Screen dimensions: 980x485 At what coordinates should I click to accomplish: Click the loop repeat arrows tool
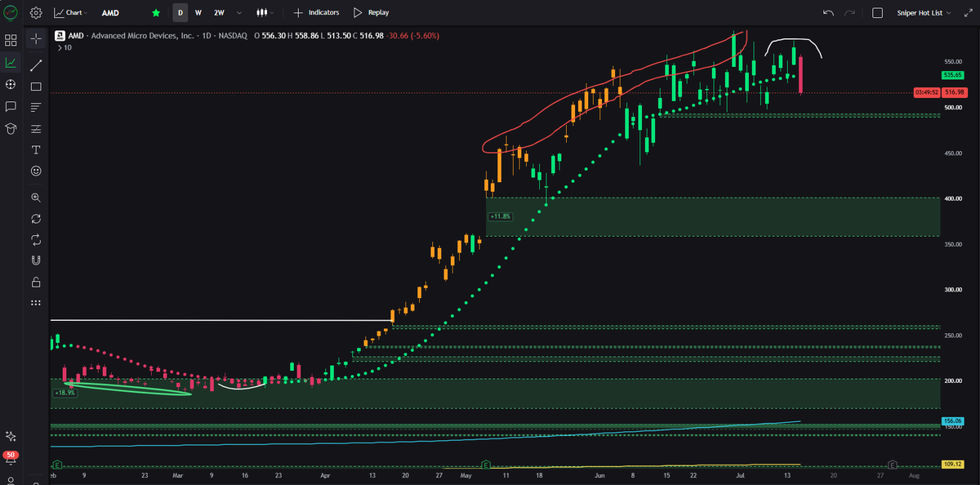pyautogui.click(x=36, y=240)
